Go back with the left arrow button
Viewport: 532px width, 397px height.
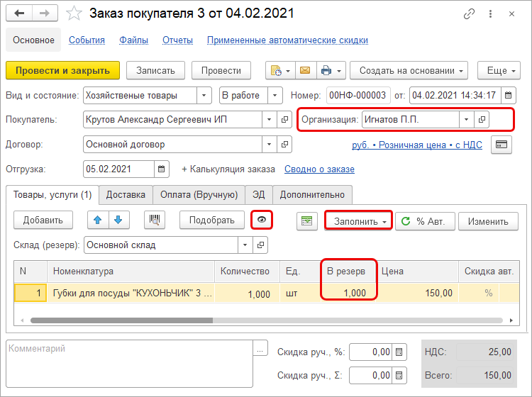(19, 13)
